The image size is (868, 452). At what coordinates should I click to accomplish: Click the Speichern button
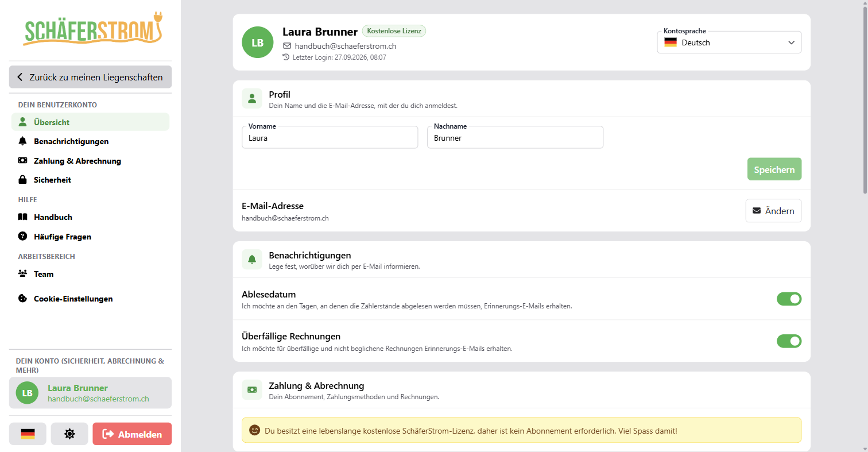(774, 169)
